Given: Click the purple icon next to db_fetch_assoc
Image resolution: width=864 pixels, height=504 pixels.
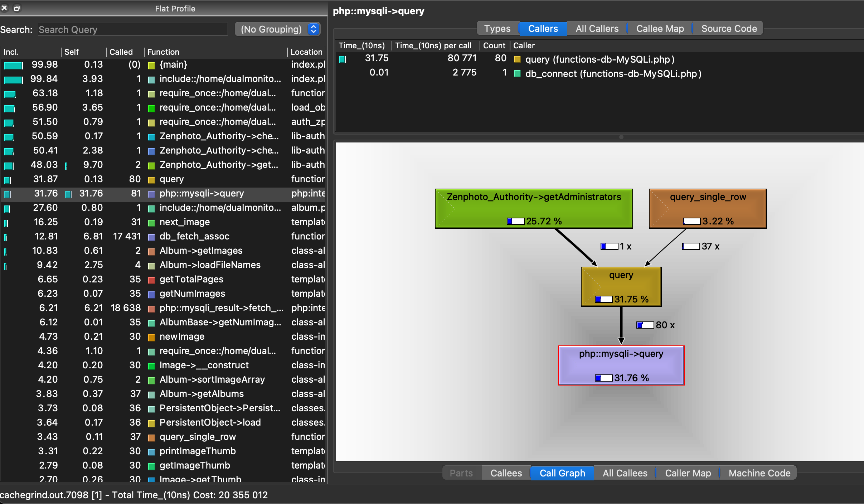Looking at the screenshot, I should click(x=151, y=237).
